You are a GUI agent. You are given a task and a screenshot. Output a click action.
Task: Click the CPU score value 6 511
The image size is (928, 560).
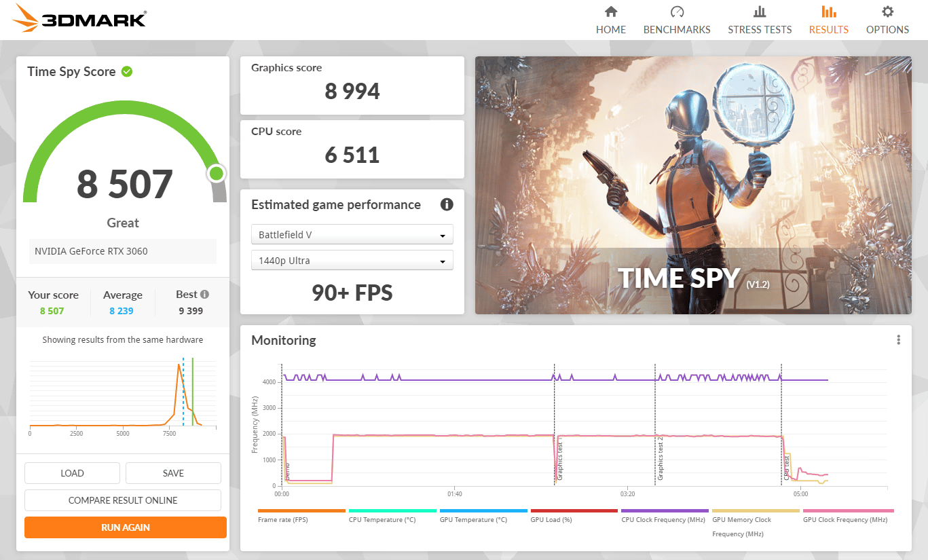[x=352, y=155]
